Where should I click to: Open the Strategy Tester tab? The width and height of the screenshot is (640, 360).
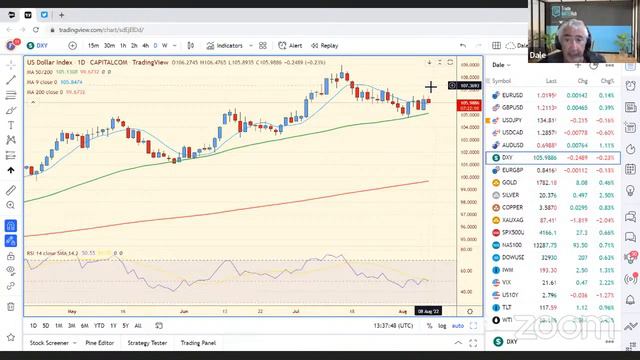click(x=147, y=343)
